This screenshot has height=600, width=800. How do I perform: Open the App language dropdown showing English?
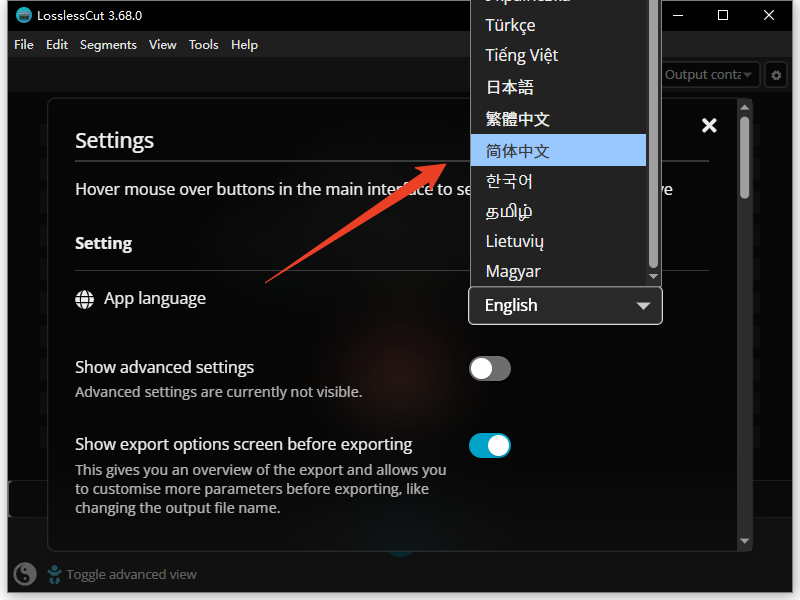pyautogui.click(x=565, y=305)
